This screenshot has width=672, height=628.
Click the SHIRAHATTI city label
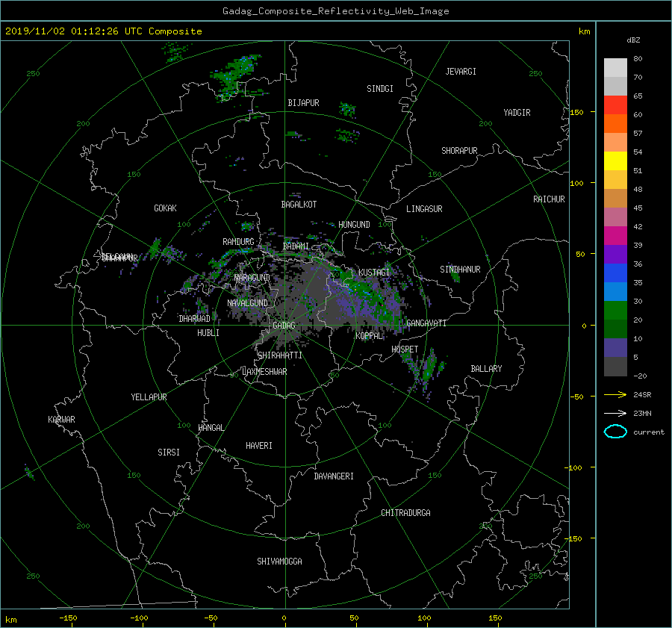[280, 355]
